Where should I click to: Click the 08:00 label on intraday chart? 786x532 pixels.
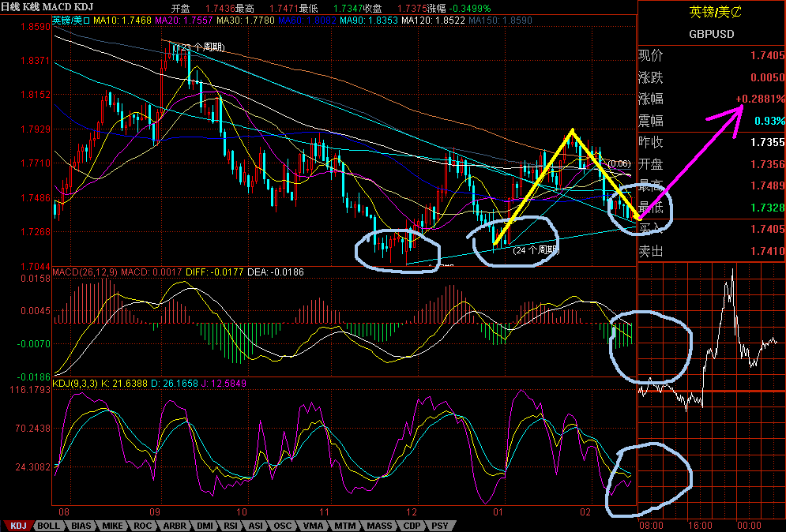[x=651, y=525]
